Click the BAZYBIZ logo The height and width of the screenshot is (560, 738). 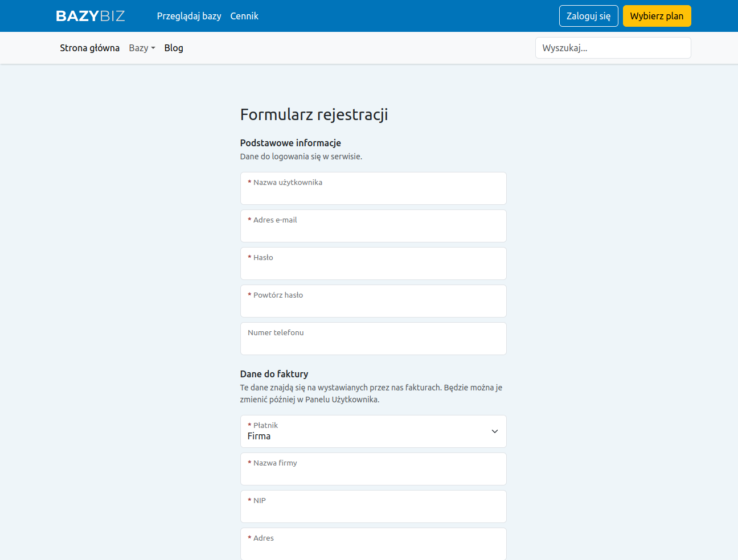(91, 16)
